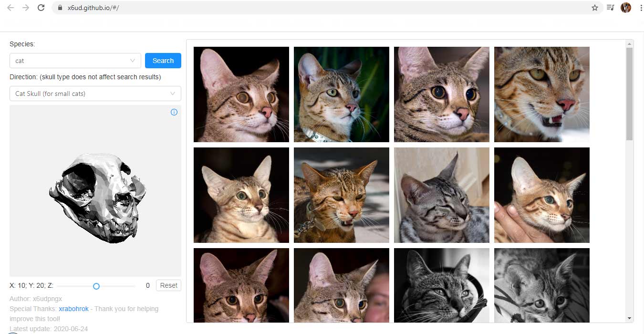This screenshot has height=334, width=644.
Task: Open the species dropdown showing cat
Action: coord(75,61)
